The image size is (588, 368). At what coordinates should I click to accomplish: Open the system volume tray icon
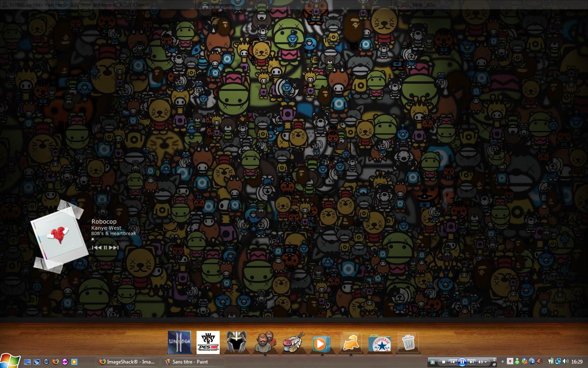point(565,361)
